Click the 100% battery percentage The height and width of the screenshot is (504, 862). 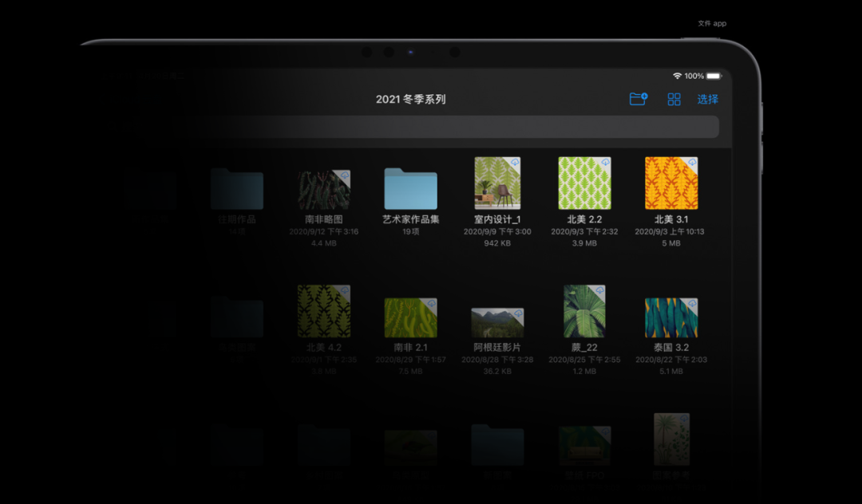point(694,76)
